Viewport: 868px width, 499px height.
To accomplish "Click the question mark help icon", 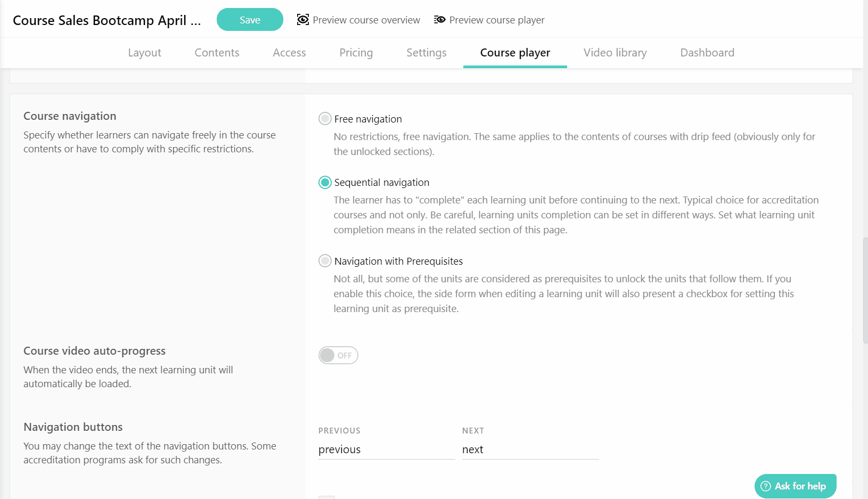I will tap(766, 486).
